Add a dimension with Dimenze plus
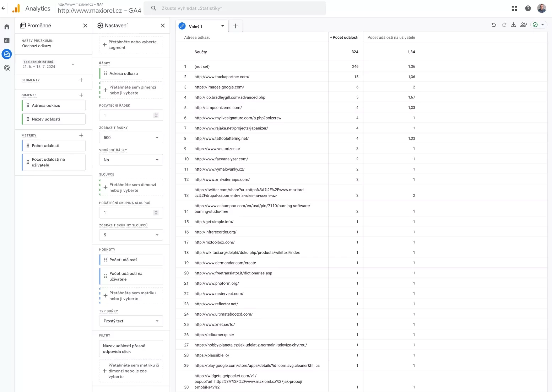The width and height of the screenshot is (552, 392). 81,95
